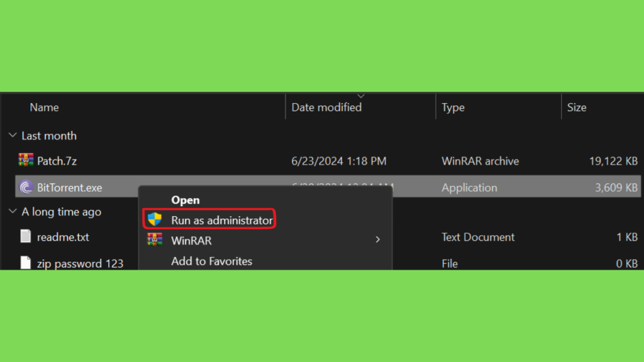The width and height of the screenshot is (644, 362).
Task: Select the Patch.7z archive file icon
Action: 25,161
